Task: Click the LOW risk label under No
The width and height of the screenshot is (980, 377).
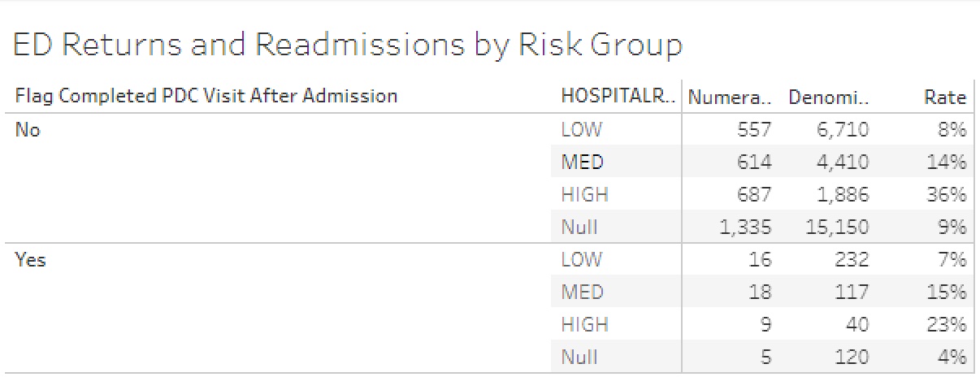Action: tap(581, 129)
